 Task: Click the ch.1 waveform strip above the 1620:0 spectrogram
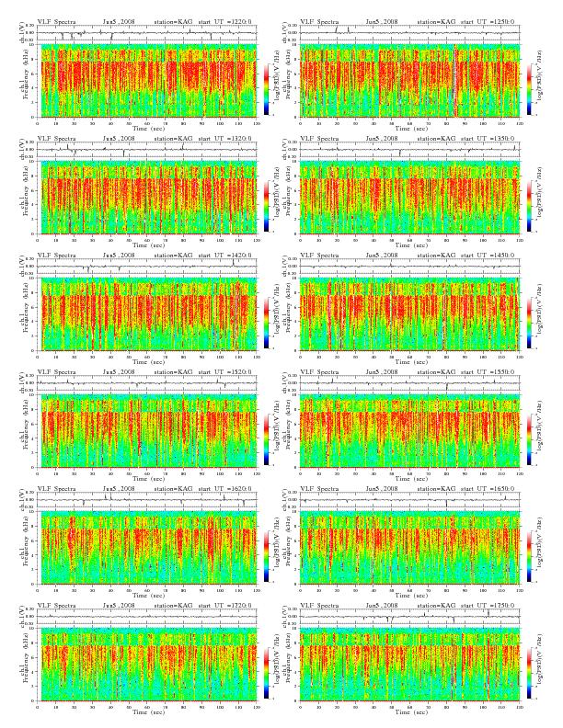(x=147, y=500)
